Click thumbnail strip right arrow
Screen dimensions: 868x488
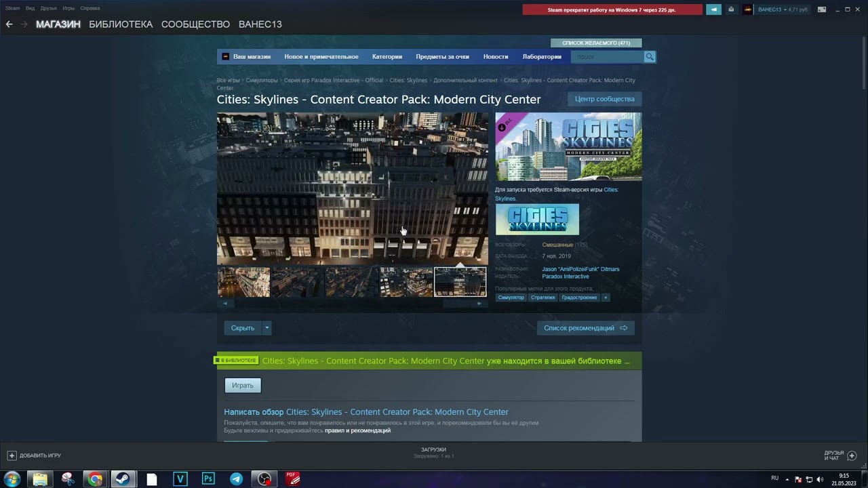coord(479,304)
